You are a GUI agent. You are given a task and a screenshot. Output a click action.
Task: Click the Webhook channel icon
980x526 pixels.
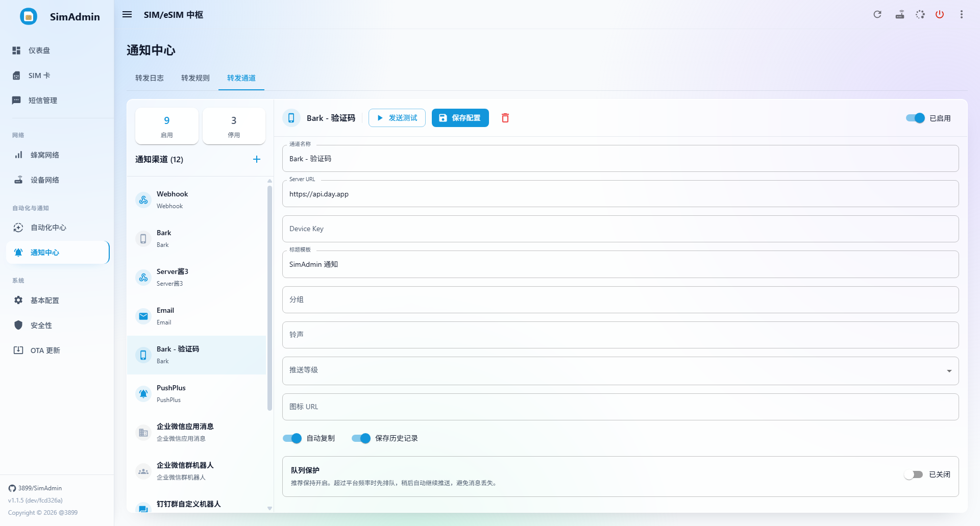143,200
